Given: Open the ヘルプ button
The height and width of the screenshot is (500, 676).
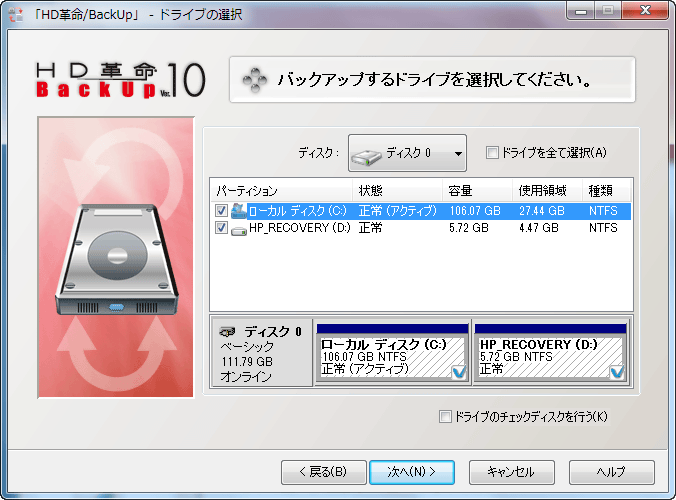Looking at the screenshot, I should coord(612,472).
